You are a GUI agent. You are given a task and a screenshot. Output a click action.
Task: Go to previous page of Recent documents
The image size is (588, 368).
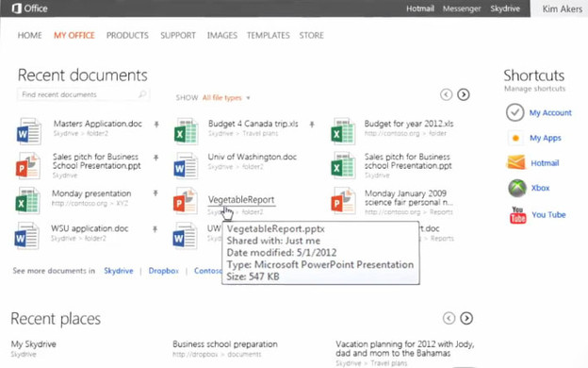click(x=446, y=94)
